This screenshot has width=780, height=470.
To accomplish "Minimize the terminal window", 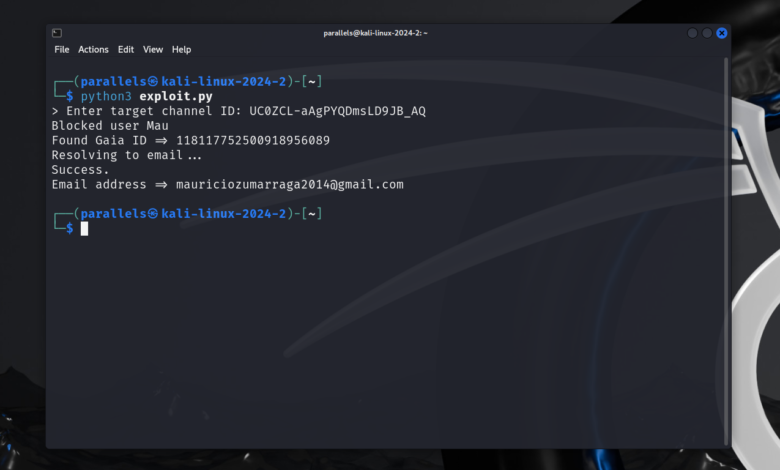I will tap(692, 33).
